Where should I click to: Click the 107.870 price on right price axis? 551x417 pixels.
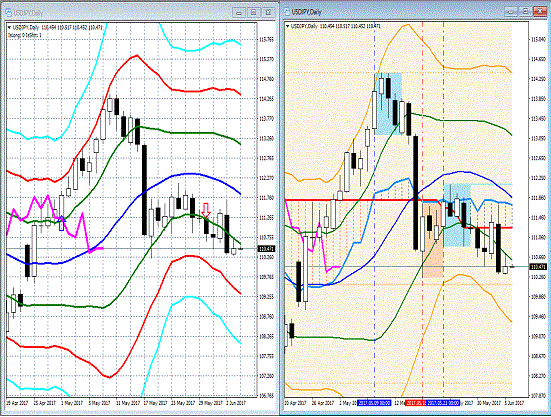[x=538, y=396]
